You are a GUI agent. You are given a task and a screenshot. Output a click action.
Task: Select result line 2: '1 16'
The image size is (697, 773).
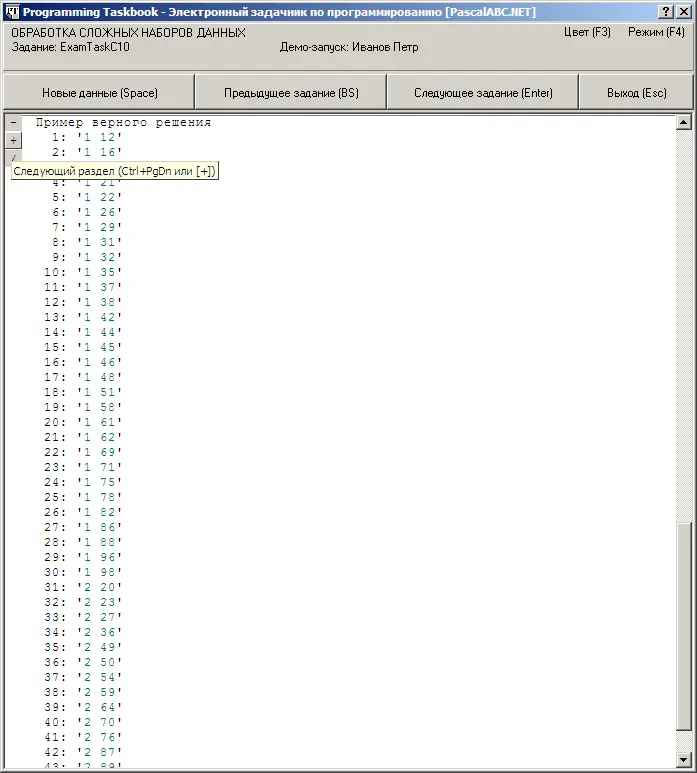86,152
